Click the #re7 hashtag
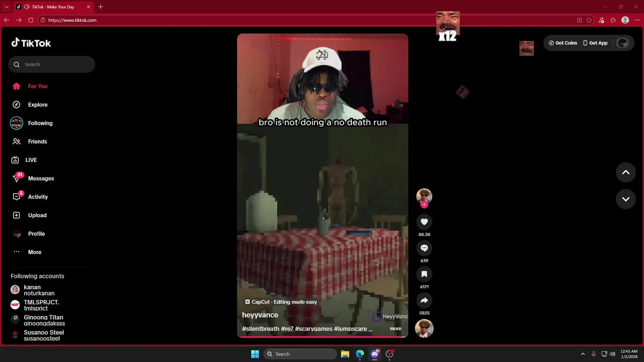644x362 pixels. [287, 329]
